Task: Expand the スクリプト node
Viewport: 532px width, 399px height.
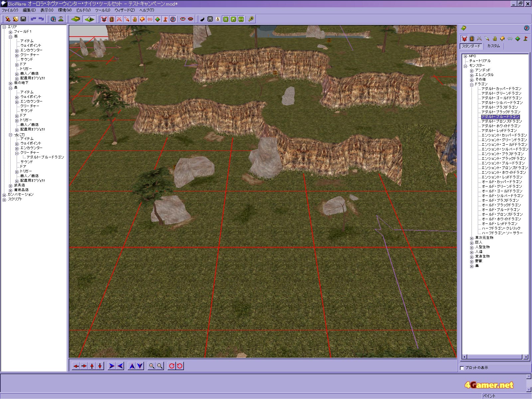Action: [x=4, y=199]
